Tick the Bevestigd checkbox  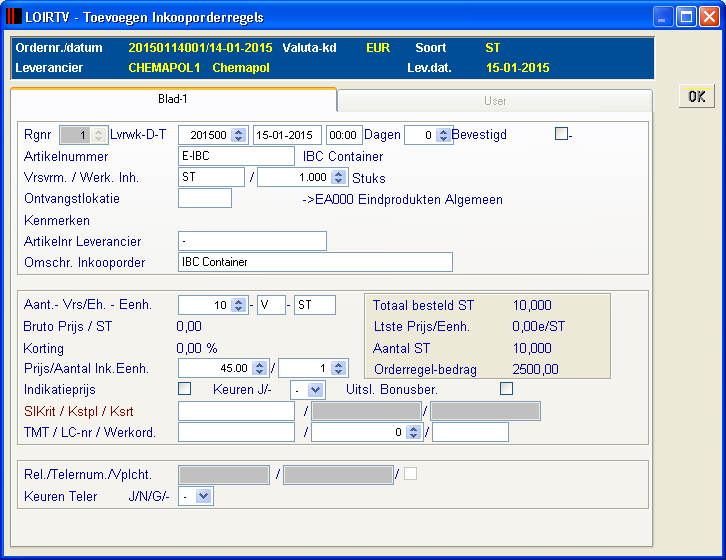coord(561,134)
